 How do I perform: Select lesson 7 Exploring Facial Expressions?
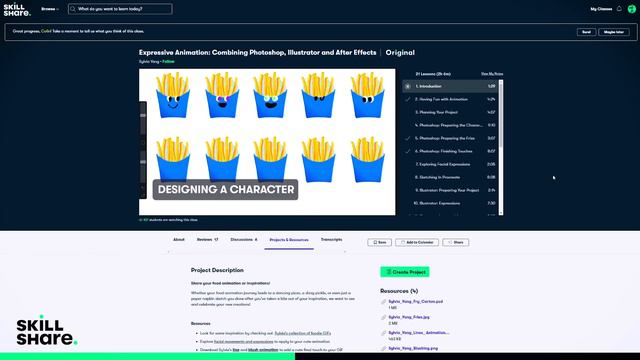450,164
